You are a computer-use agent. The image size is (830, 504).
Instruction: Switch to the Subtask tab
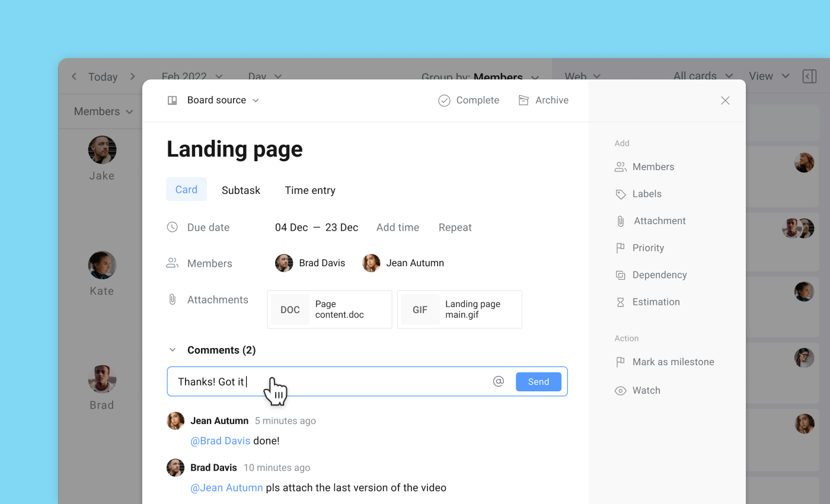point(241,190)
